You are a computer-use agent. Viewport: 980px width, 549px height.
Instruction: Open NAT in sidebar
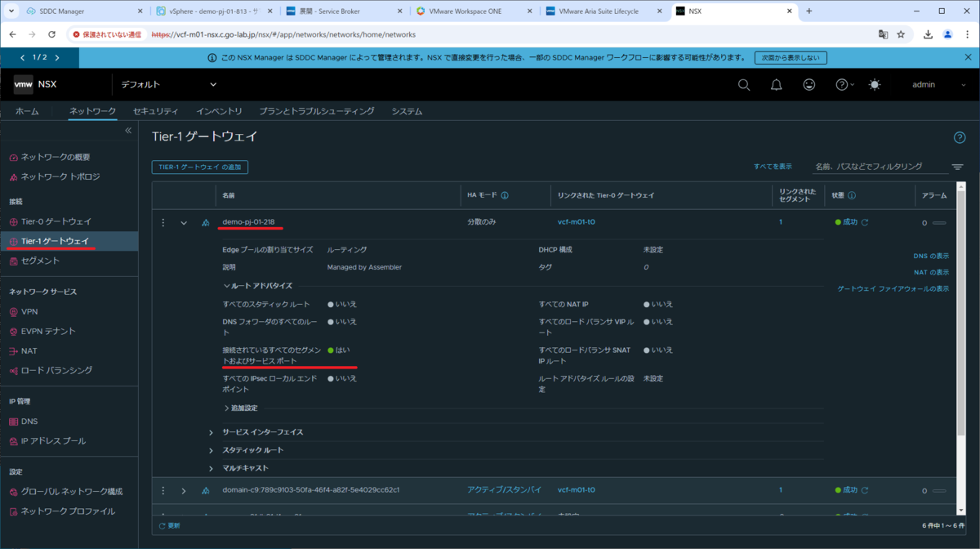pyautogui.click(x=29, y=350)
